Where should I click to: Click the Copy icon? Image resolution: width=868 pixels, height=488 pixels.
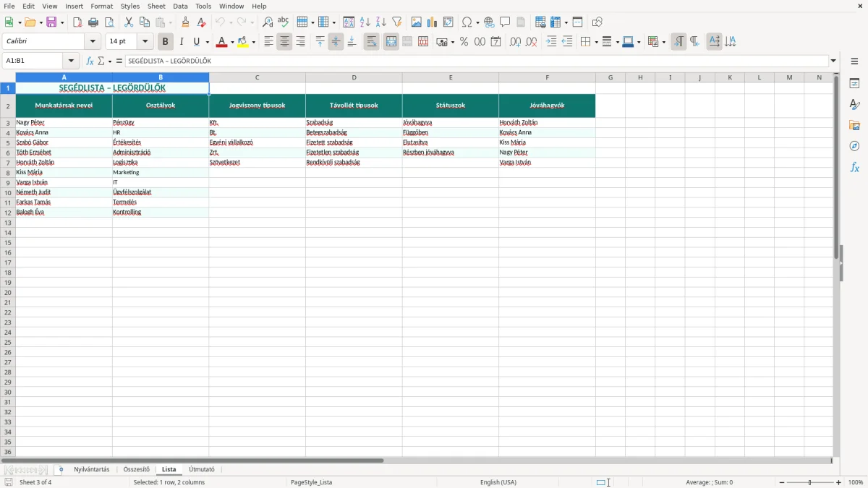pos(145,22)
